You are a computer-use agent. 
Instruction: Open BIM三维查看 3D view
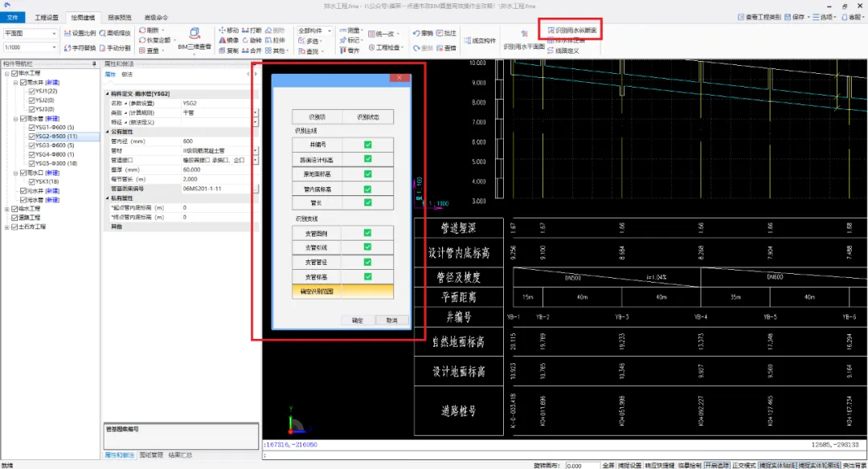(x=194, y=39)
